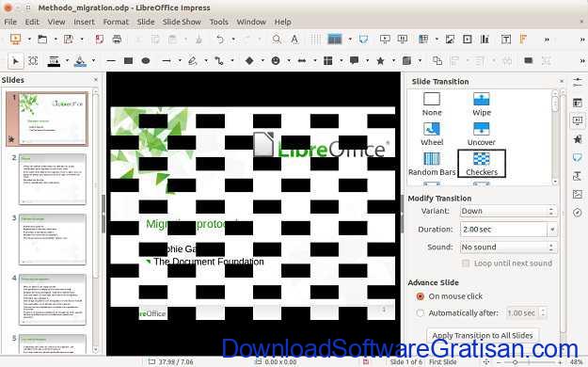Select slide 3 thumbnail in panel
This screenshot has width=588, height=367.
coord(52,239)
